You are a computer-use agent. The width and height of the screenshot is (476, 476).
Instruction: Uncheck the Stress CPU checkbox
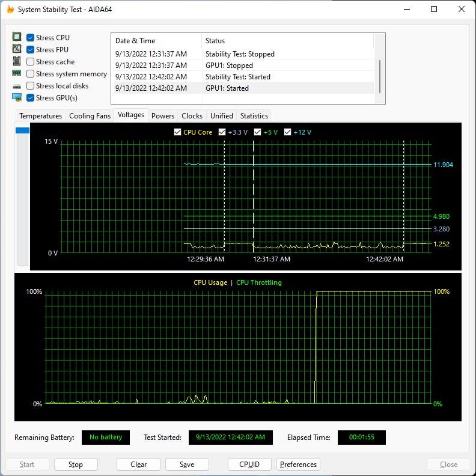click(30, 37)
